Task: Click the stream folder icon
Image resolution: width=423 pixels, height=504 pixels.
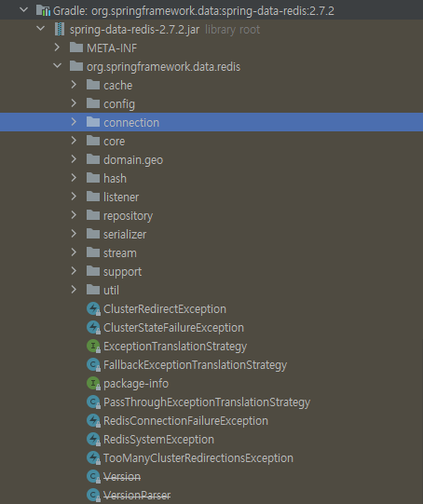Action: [93, 252]
